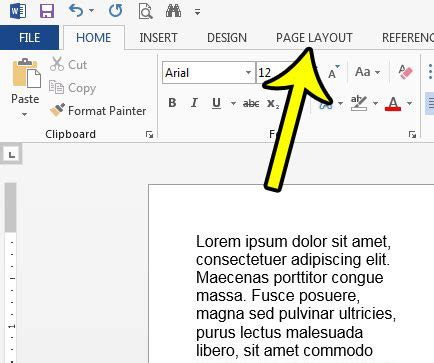
Task: Clear all formatting with eraser icon
Action: click(x=405, y=72)
